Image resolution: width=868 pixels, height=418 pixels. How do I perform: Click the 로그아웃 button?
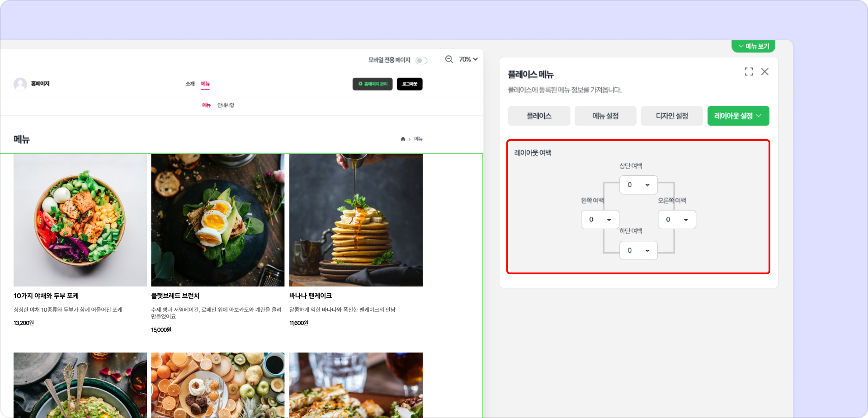click(410, 84)
